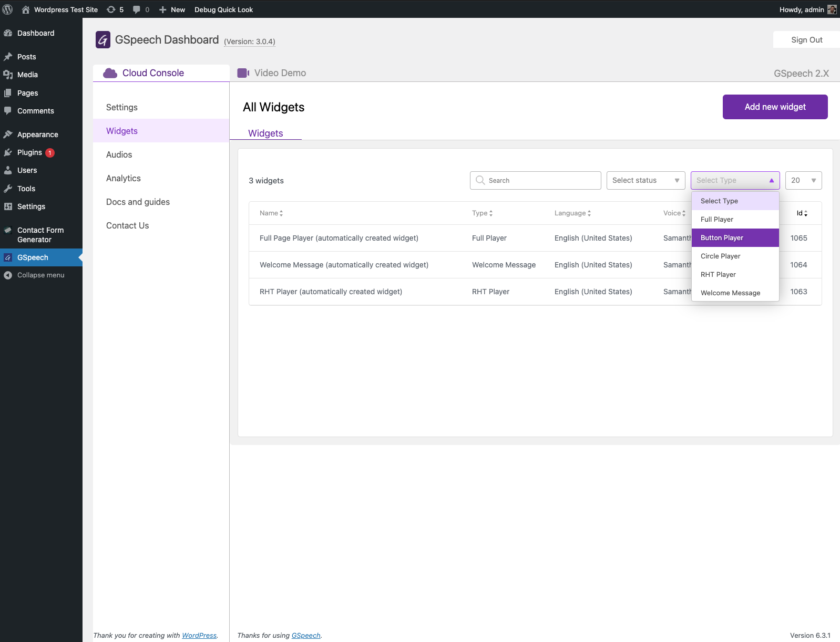
Task: Click the GSpeech Dashboard logo icon
Action: coord(103,39)
